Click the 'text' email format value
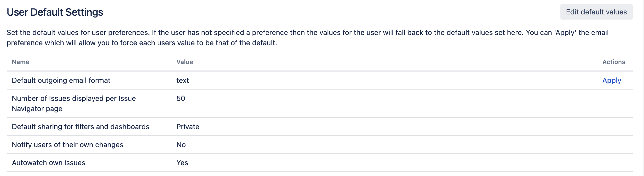Image resolution: width=644 pixels, height=176 pixels. pyautogui.click(x=183, y=81)
